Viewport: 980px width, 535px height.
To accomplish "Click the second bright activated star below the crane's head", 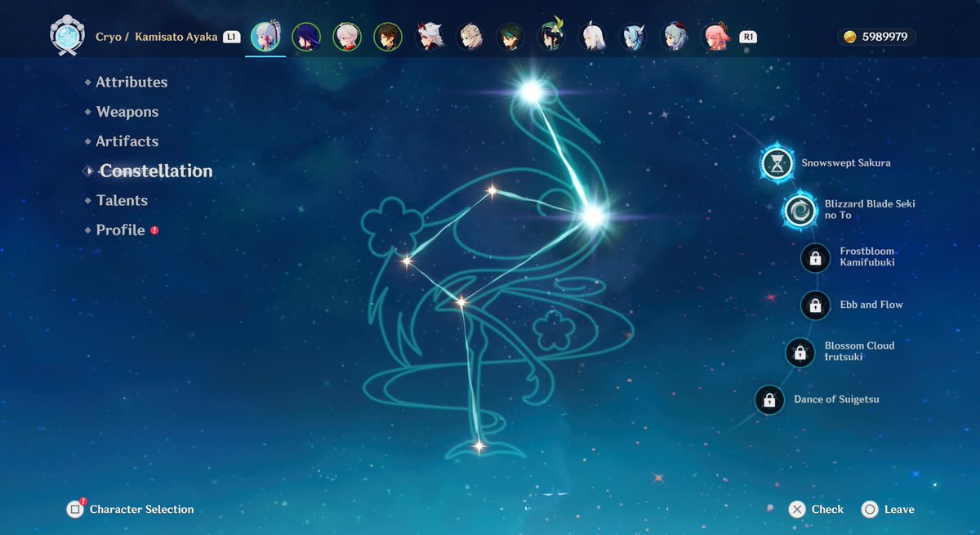I will (594, 216).
